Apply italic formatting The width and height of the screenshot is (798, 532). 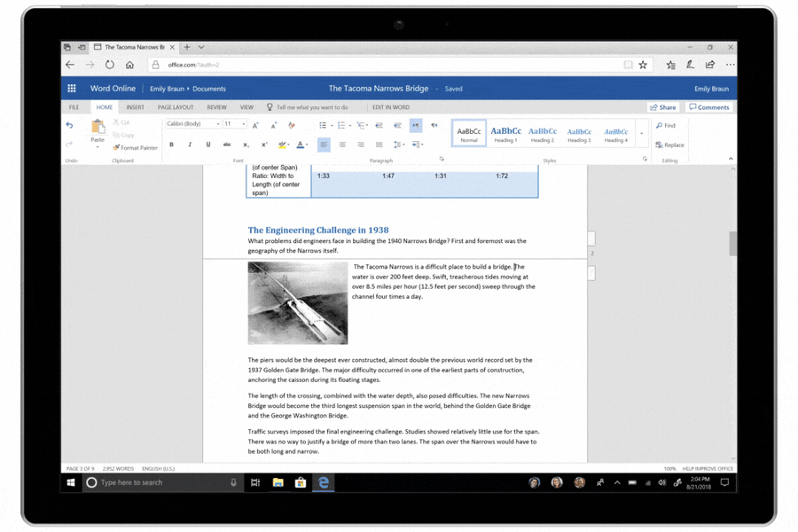click(190, 144)
